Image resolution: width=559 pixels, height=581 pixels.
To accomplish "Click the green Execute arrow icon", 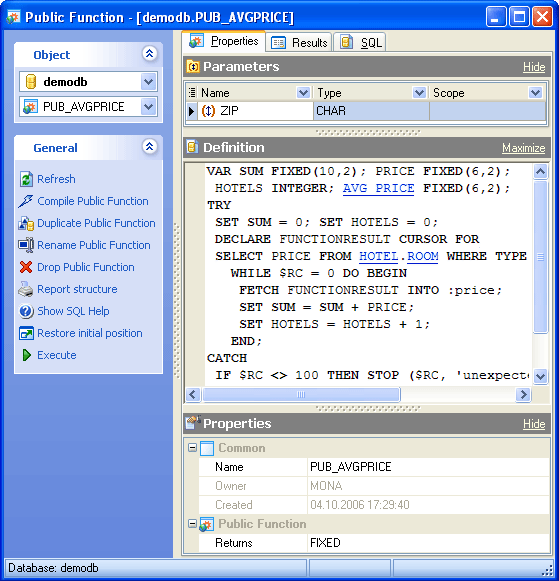I will [x=26, y=355].
